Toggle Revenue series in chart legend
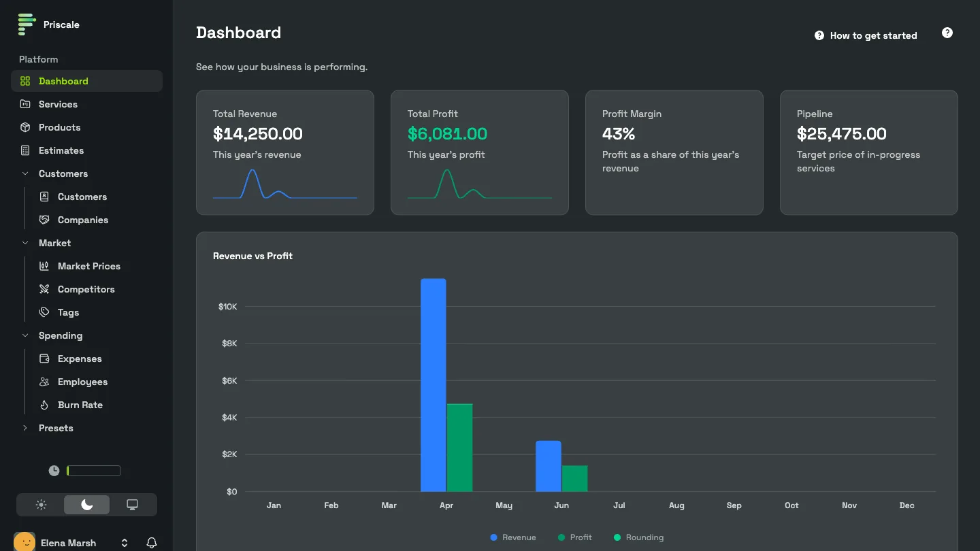 tap(513, 537)
